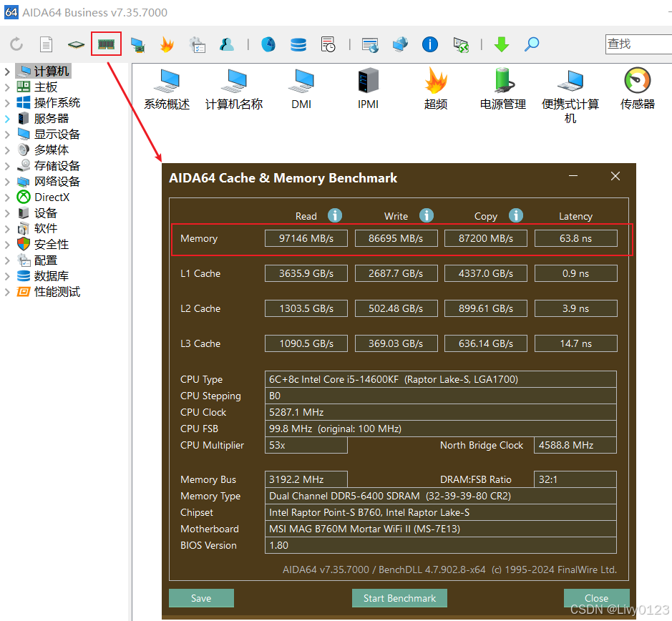Expand the 操作系统 tree node arrow

7,103
